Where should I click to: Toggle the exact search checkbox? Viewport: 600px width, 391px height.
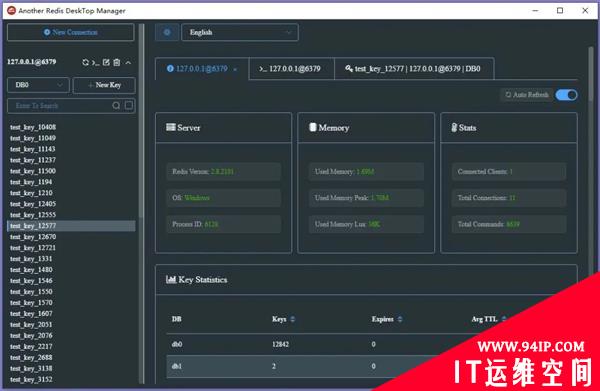pos(129,105)
